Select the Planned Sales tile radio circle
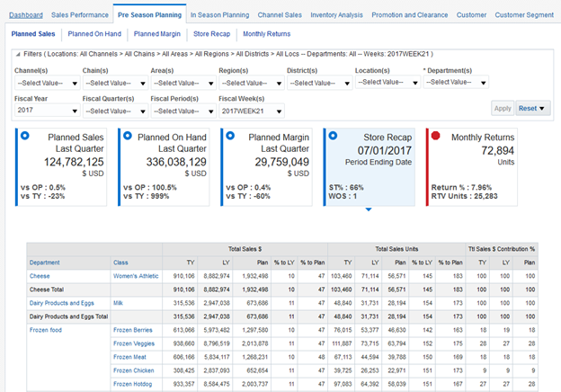This screenshot has height=392, width=561. pos(24,136)
